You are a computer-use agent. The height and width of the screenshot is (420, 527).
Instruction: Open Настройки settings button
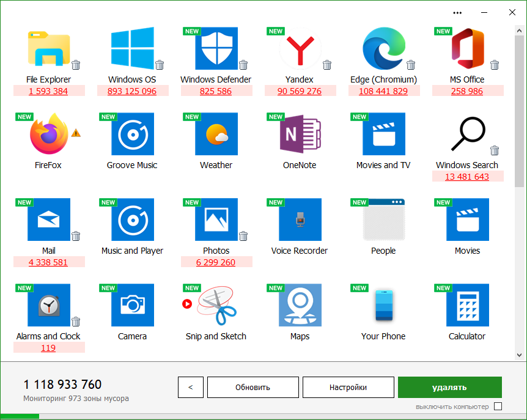point(348,387)
